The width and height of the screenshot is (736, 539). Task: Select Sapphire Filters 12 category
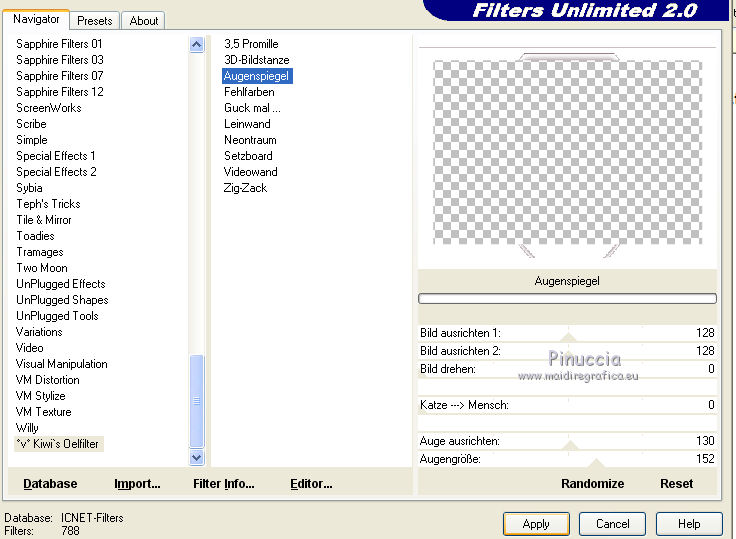pos(60,92)
